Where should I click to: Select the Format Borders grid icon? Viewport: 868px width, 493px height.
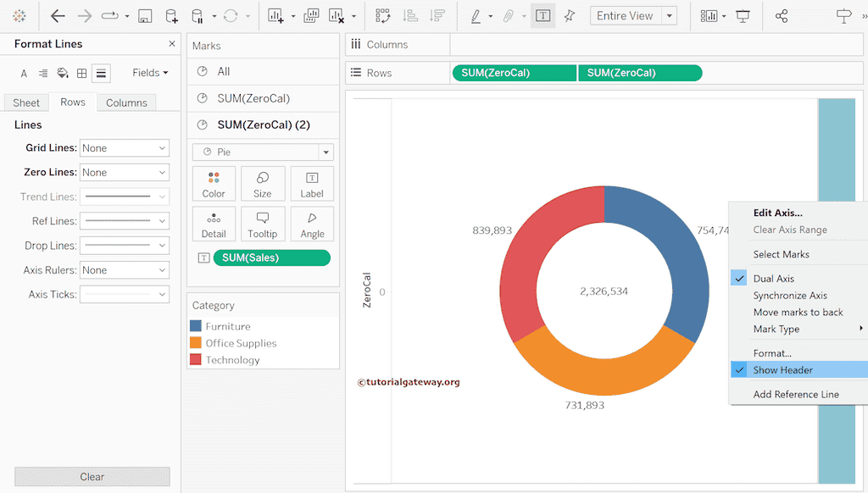(x=81, y=74)
